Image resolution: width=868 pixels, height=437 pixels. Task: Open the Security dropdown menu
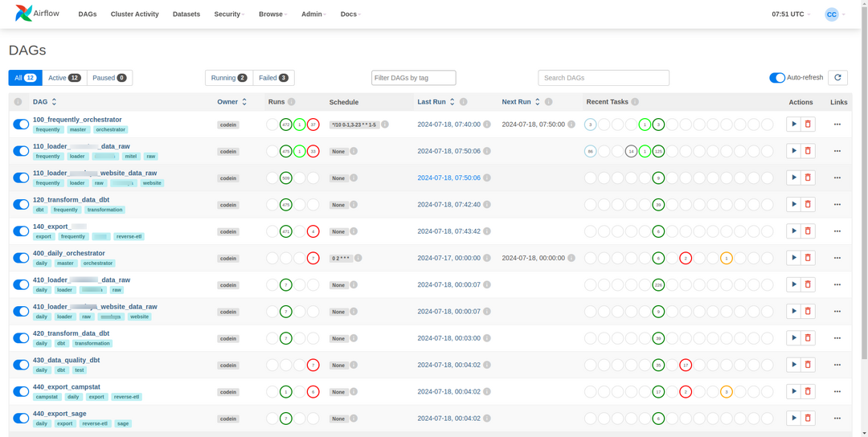point(229,14)
